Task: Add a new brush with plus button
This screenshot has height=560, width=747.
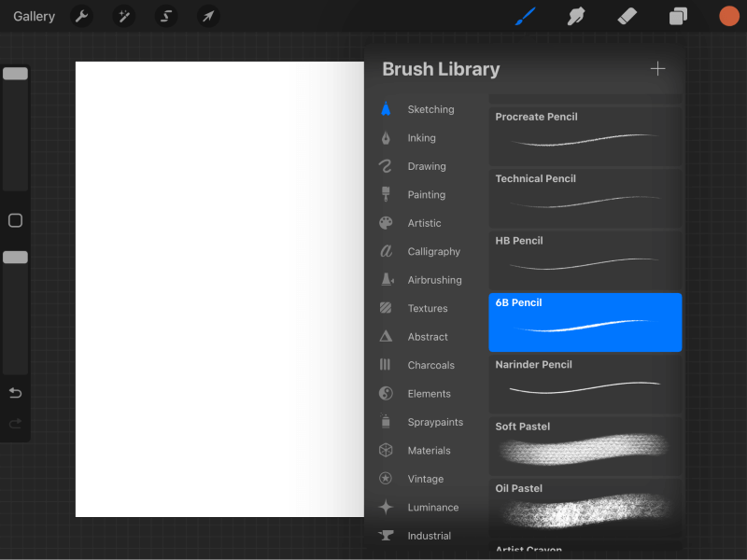Action: click(x=657, y=68)
